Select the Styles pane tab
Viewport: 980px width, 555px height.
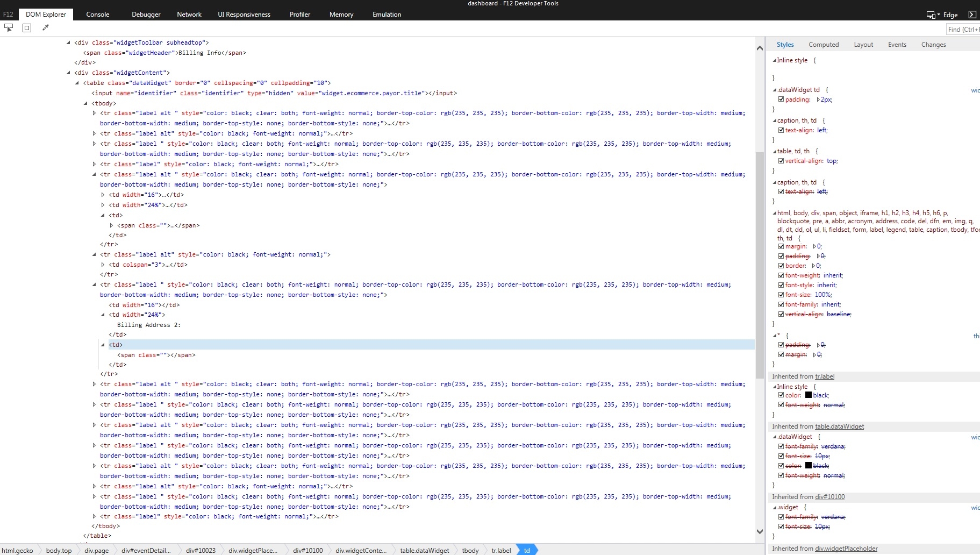[785, 45]
